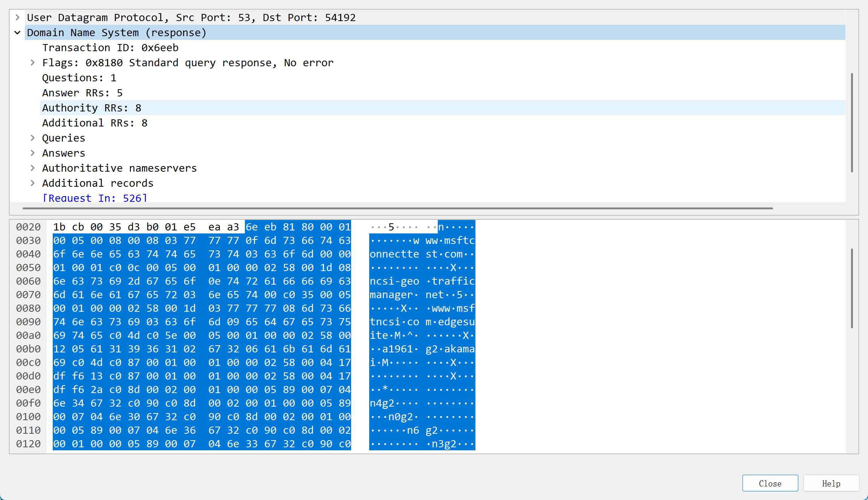Click ASCII text 'tncsi·co' in row 0090

pyautogui.click(x=394, y=322)
